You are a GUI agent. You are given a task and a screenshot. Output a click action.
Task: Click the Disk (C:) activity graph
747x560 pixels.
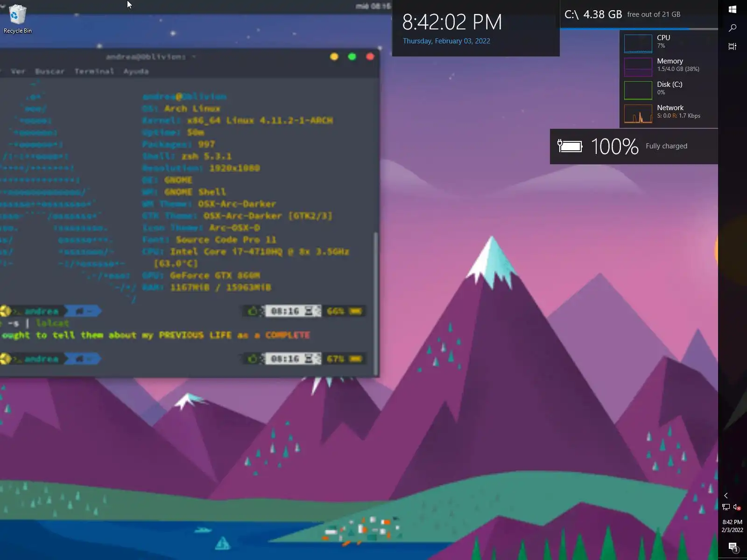tap(638, 90)
